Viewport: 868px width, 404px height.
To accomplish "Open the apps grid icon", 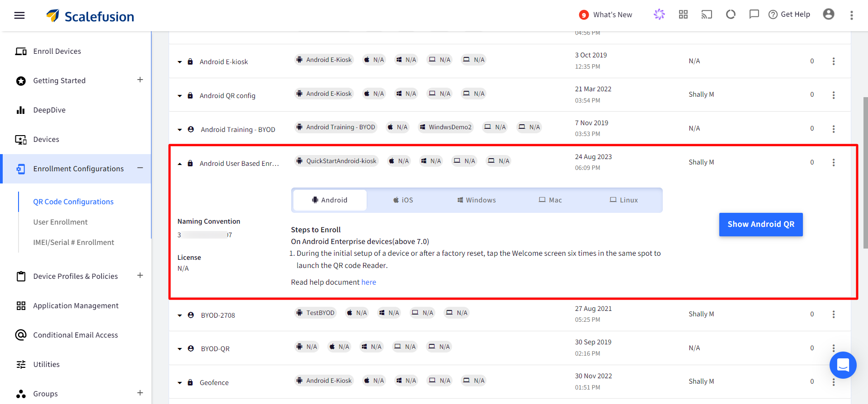I will point(683,14).
